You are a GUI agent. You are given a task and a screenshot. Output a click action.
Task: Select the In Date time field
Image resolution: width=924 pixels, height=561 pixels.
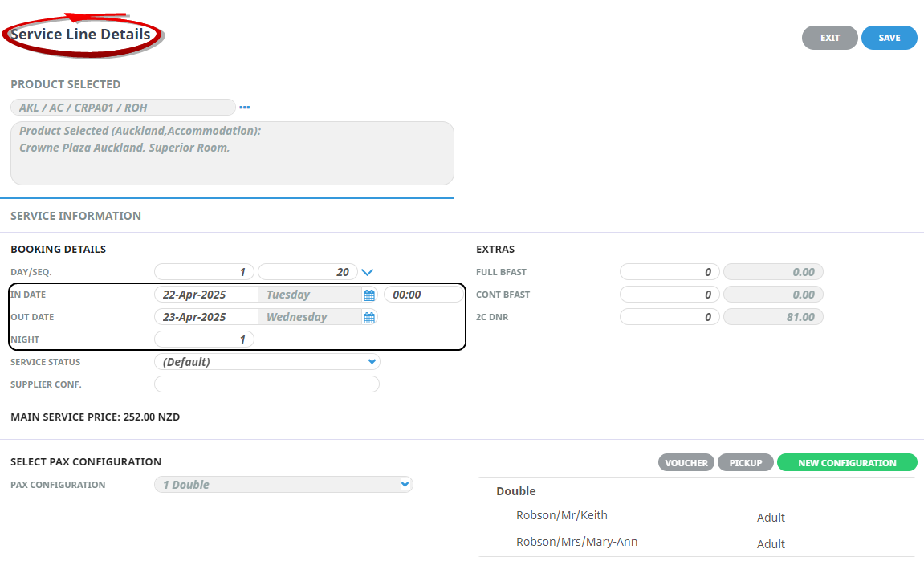click(x=423, y=295)
